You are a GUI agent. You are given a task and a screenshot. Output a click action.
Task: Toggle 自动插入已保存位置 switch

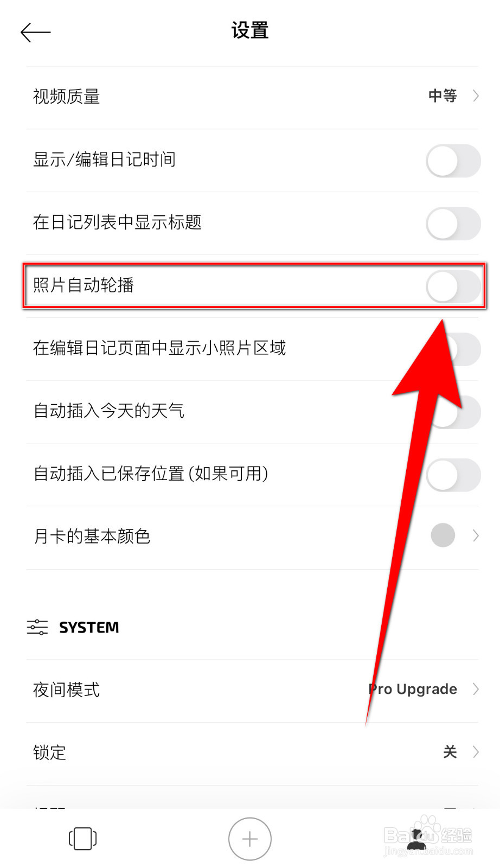click(453, 475)
